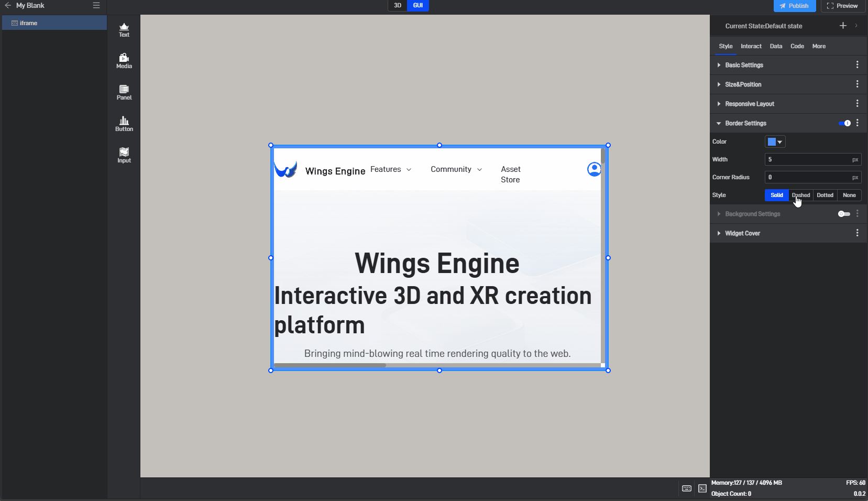Open Responsive Layout options menu dots
Image resolution: width=868 pixels, height=501 pixels.
pyautogui.click(x=858, y=103)
